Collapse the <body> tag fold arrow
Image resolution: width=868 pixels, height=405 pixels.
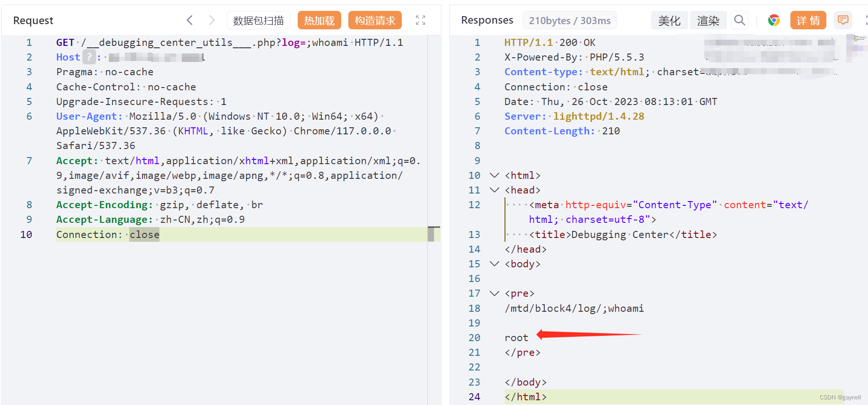(x=494, y=264)
